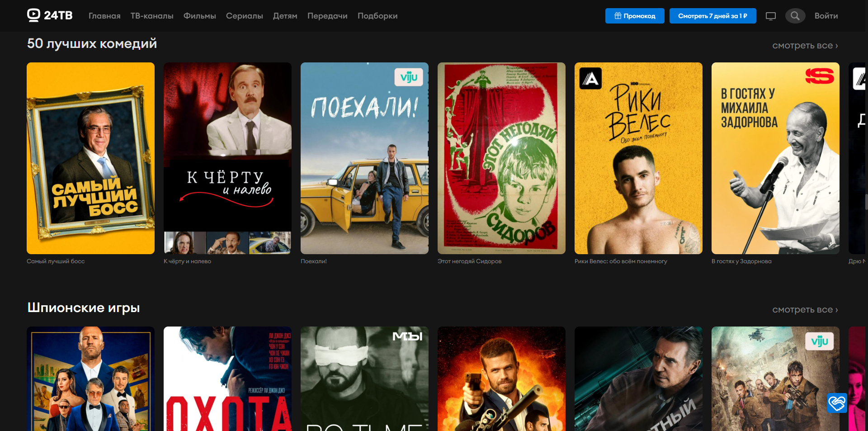The height and width of the screenshot is (431, 868).
Task: Click the TV screen icon near search
Action: [x=771, y=15]
